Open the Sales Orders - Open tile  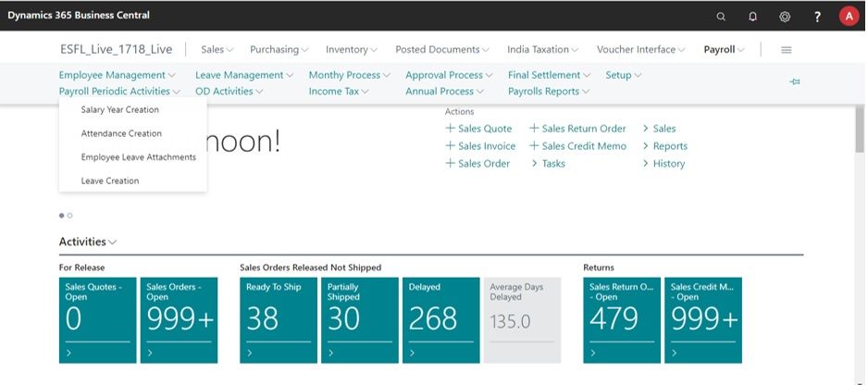point(179,320)
